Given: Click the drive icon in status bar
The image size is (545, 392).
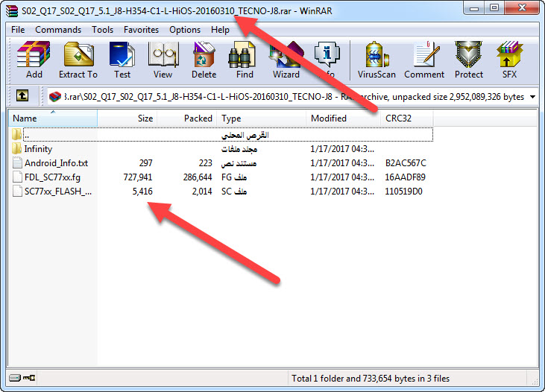Looking at the screenshot, I should coord(15,378).
